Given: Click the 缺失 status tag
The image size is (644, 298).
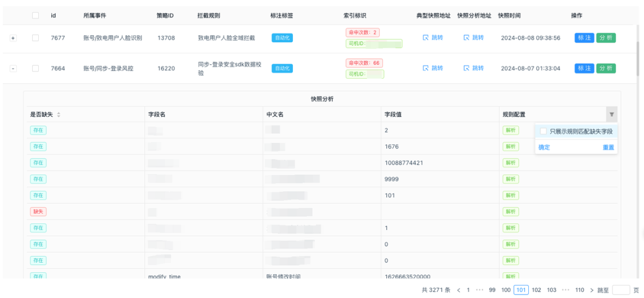Looking at the screenshot, I should tap(38, 212).
